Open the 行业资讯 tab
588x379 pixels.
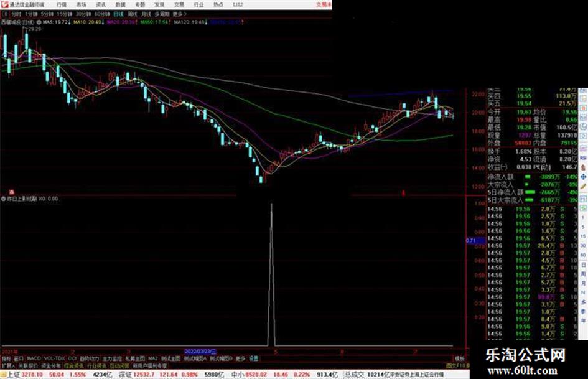coord(96,365)
